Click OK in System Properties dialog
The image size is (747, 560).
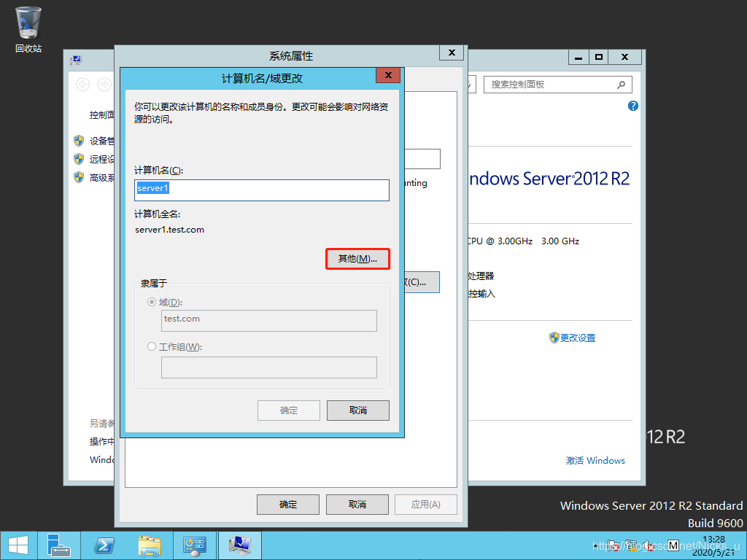pos(287,505)
